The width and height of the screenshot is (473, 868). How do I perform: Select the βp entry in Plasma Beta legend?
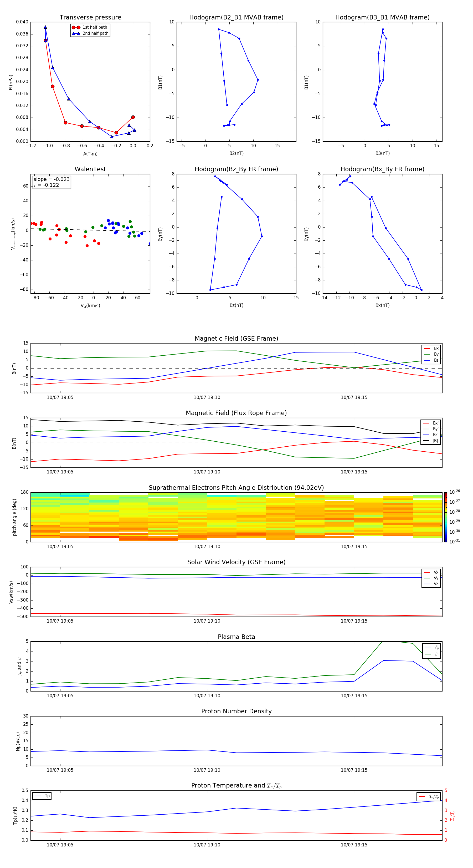click(431, 647)
